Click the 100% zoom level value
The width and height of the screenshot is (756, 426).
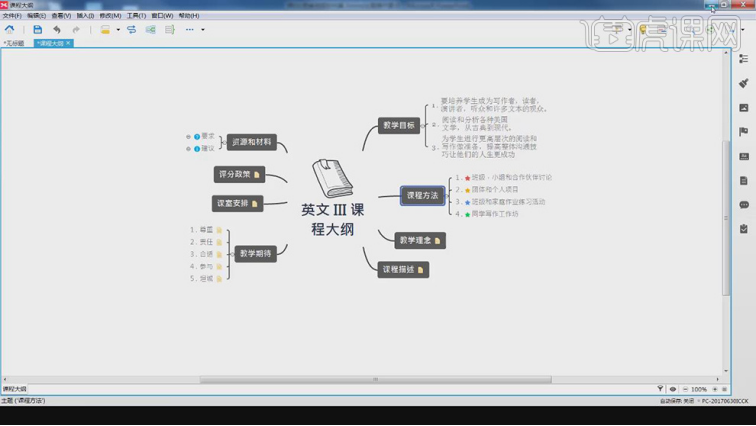pos(699,389)
